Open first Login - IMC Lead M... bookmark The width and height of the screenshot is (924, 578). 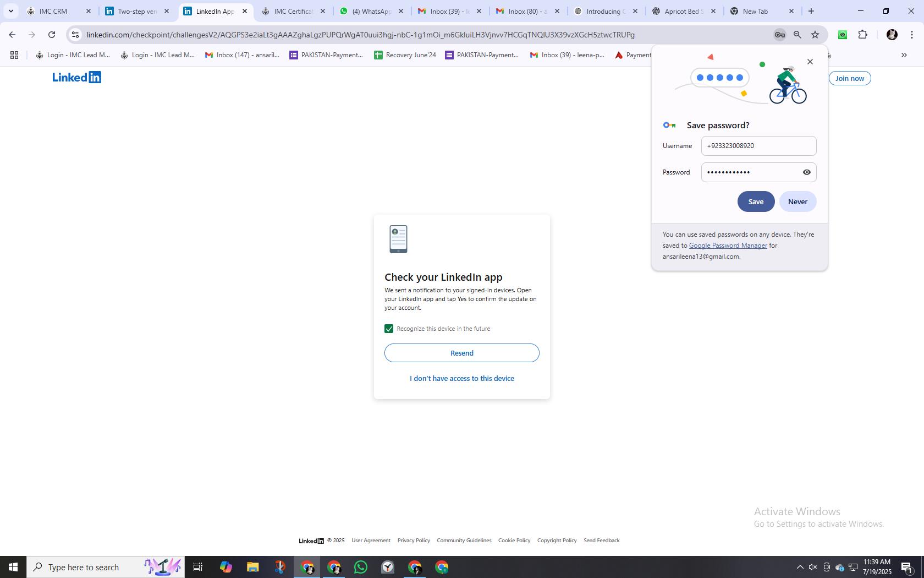click(x=73, y=55)
